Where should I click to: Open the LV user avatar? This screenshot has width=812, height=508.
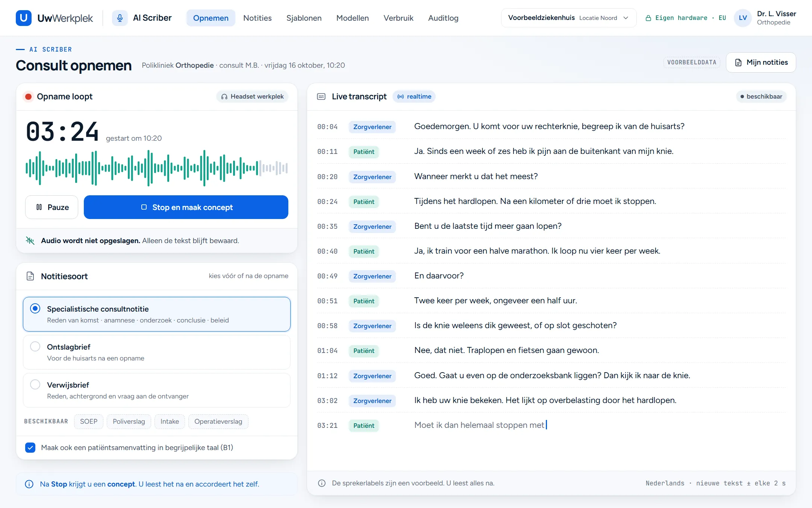tap(742, 18)
